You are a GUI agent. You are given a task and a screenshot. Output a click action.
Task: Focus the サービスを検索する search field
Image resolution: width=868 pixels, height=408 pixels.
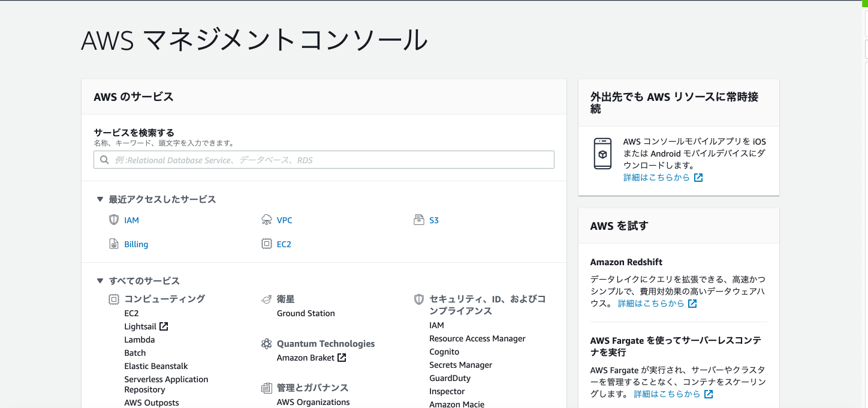pyautogui.click(x=324, y=160)
